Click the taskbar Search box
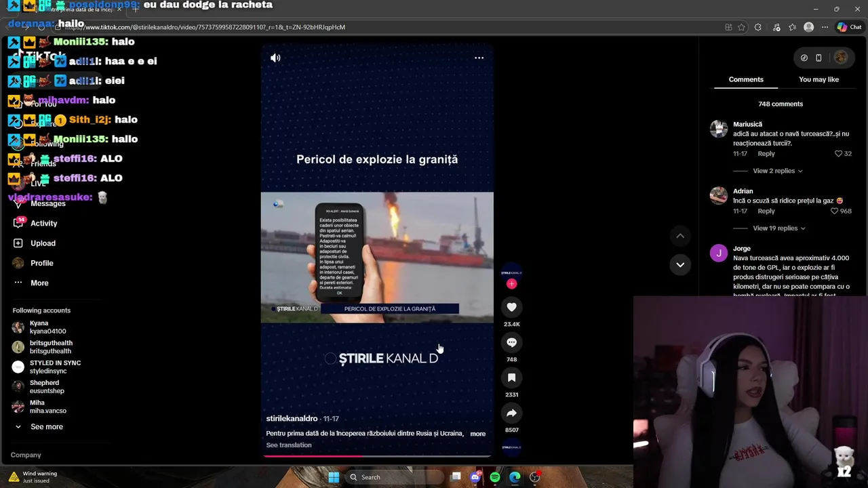 (x=393, y=477)
